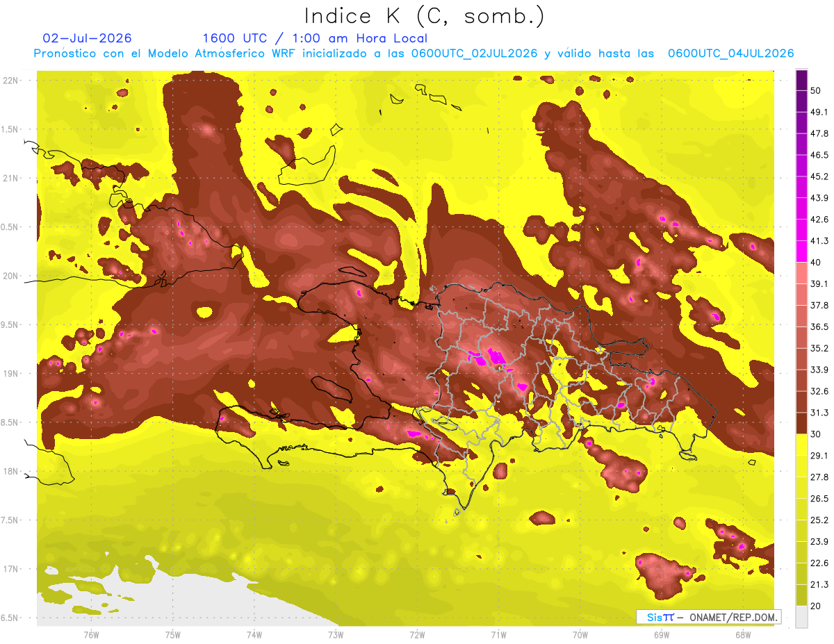Click the "19N" latitude label
Image resolution: width=834 pixels, height=644 pixels.
[10, 374]
